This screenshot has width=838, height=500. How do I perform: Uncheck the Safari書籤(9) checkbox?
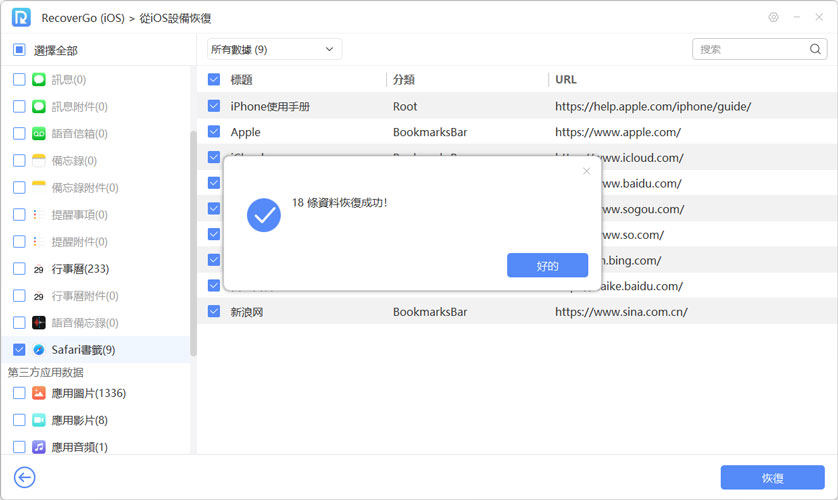19,349
